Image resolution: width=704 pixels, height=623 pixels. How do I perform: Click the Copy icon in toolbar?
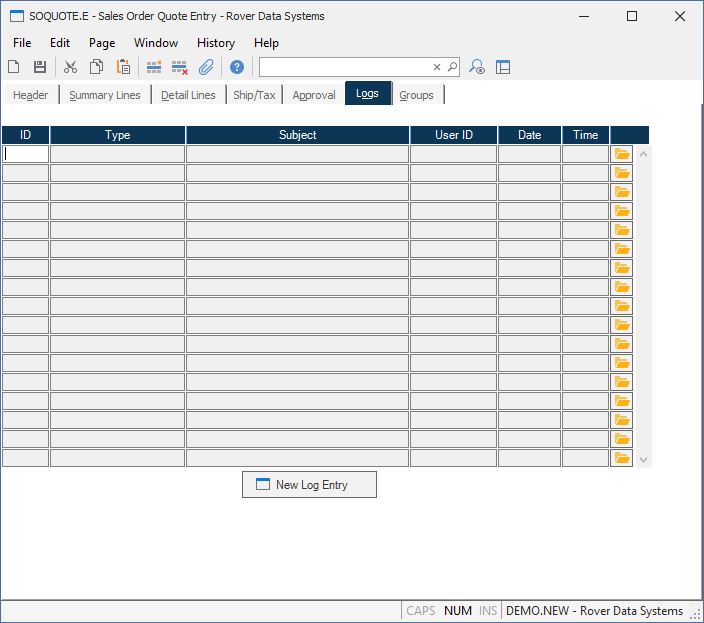[97, 67]
